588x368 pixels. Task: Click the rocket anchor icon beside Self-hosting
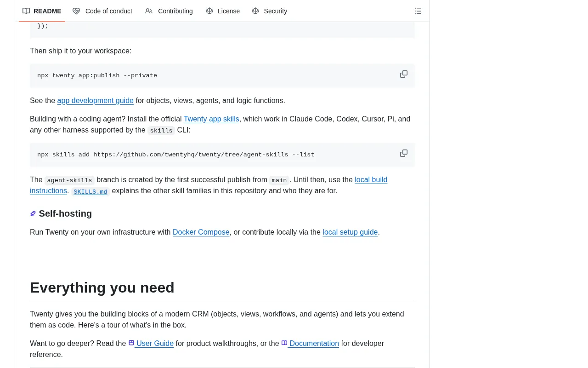point(33,213)
